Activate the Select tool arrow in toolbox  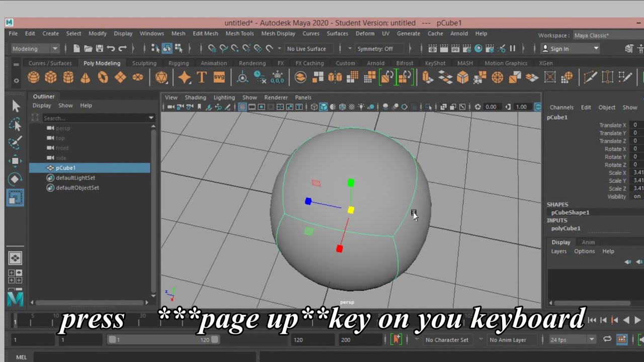point(16,106)
